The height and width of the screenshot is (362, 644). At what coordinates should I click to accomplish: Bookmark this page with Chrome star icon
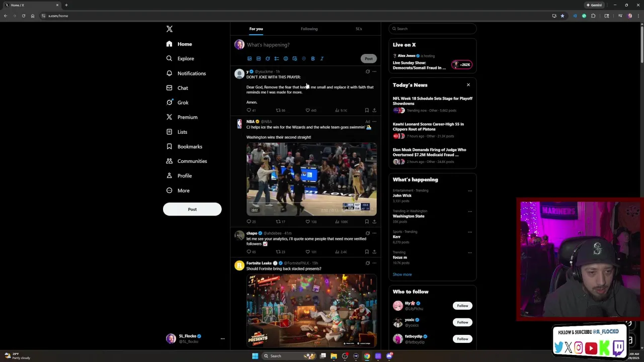[x=562, y=16]
